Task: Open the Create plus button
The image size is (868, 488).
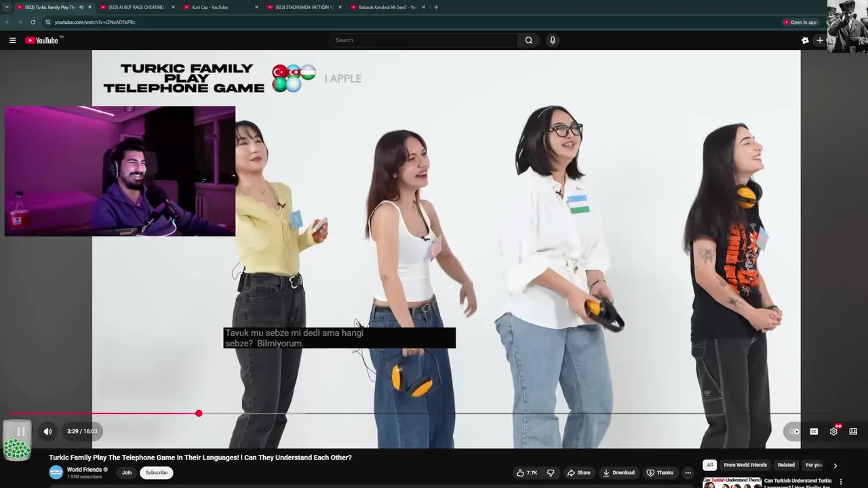Action: point(820,40)
